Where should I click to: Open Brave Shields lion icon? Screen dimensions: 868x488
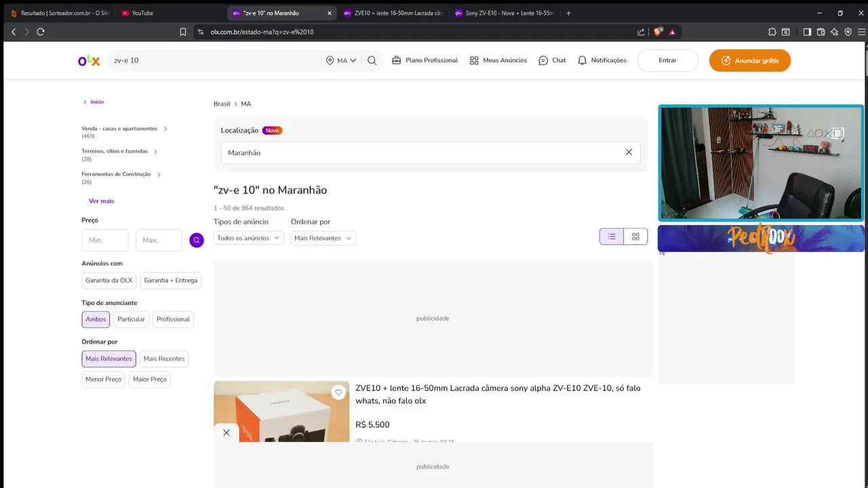click(657, 32)
